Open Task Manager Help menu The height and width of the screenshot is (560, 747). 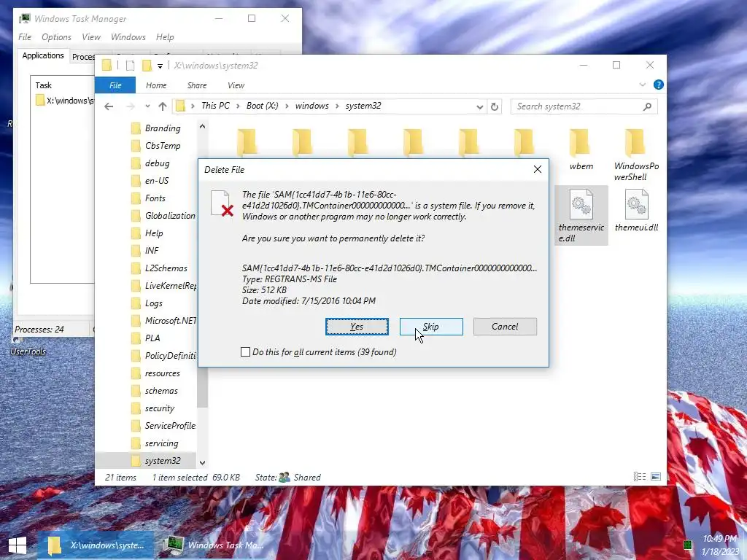pyautogui.click(x=165, y=36)
